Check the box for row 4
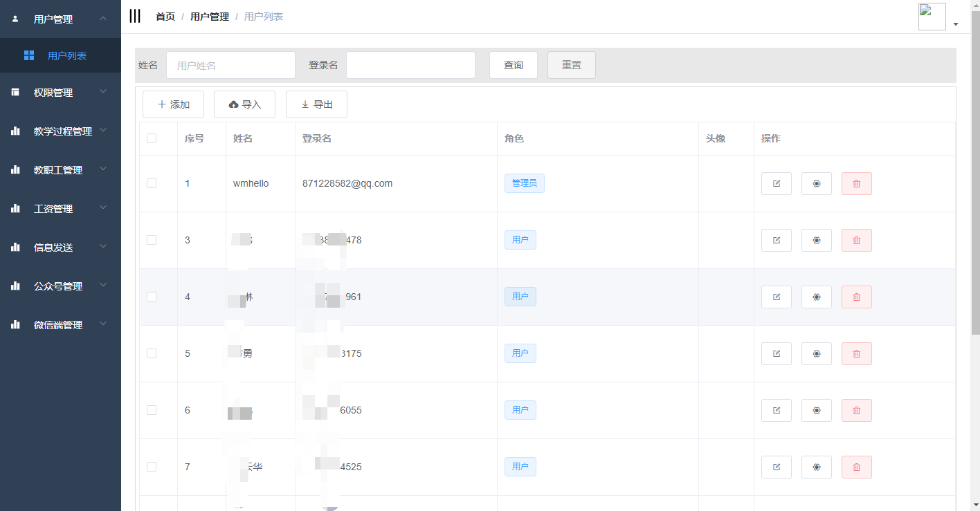 click(152, 297)
